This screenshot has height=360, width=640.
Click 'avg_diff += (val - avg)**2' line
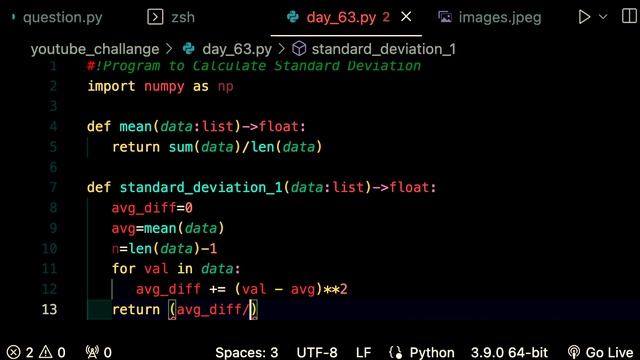click(x=242, y=289)
